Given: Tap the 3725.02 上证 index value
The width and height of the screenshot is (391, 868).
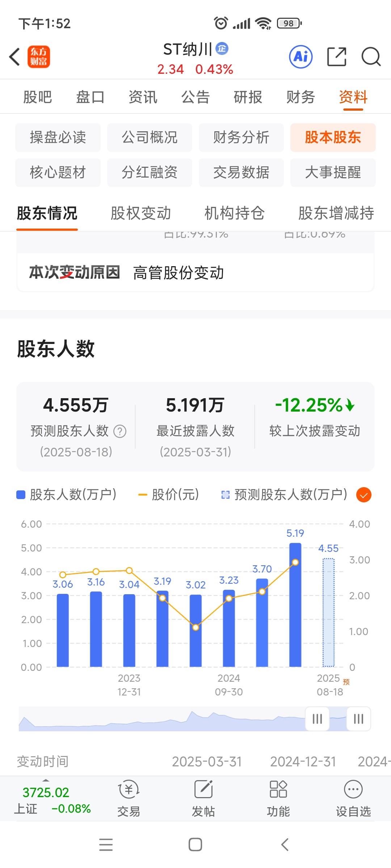Looking at the screenshot, I should point(46,792).
